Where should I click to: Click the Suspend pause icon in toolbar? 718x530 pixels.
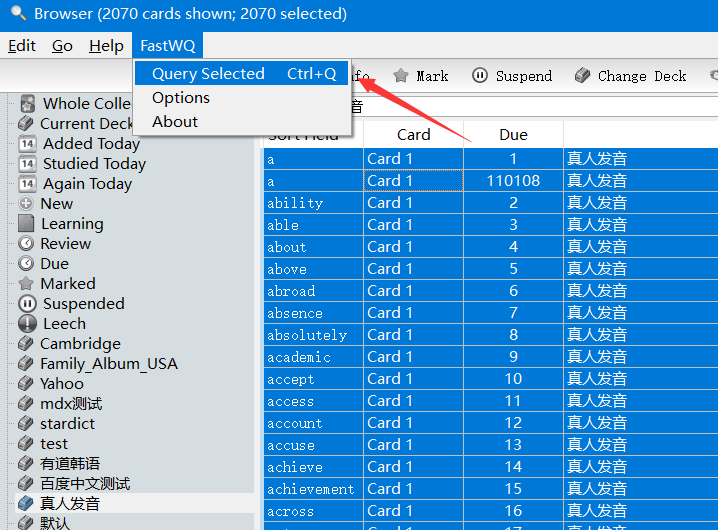[480, 76]
